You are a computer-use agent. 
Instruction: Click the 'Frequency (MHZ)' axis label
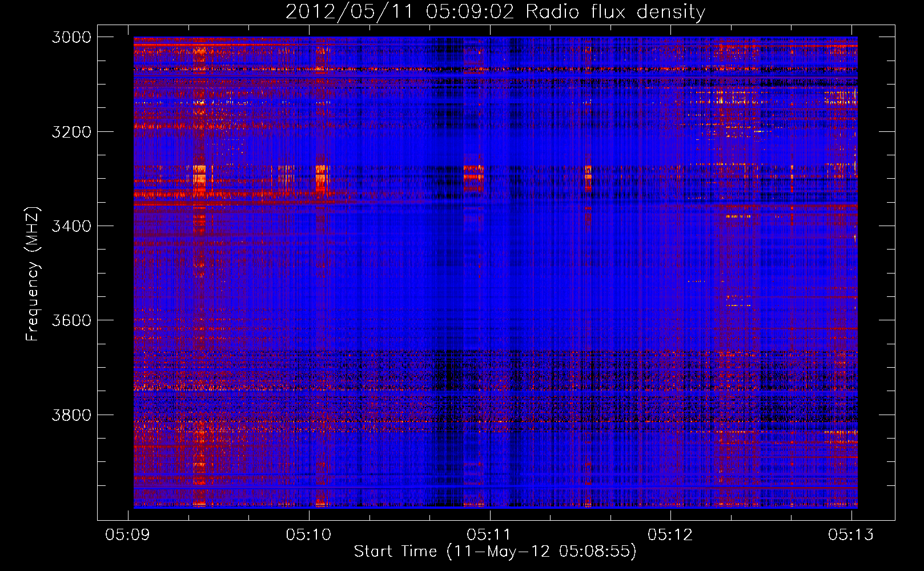click(x=33, y=274)
